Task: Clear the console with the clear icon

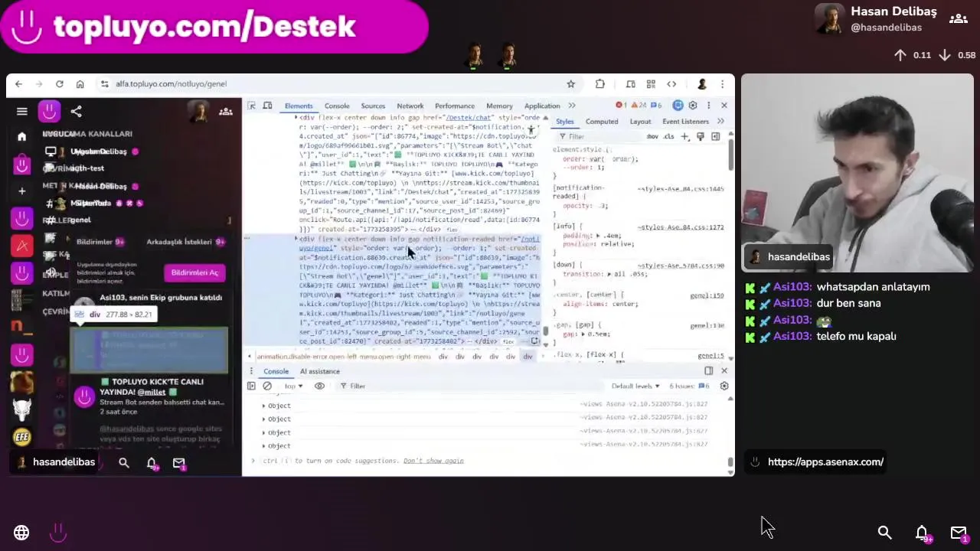Action: pos(267,386)
